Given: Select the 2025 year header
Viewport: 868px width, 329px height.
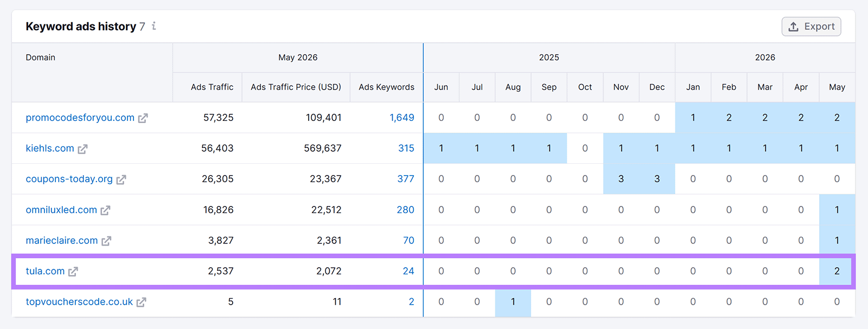Looking at the screenshot, I should pyautogui.click(x=549, y=57).
